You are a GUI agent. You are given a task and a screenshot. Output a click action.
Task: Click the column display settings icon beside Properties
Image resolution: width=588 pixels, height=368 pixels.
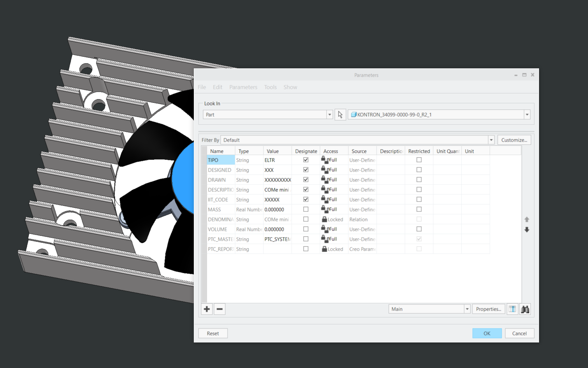pyautogui.click(x=512, y=309)
